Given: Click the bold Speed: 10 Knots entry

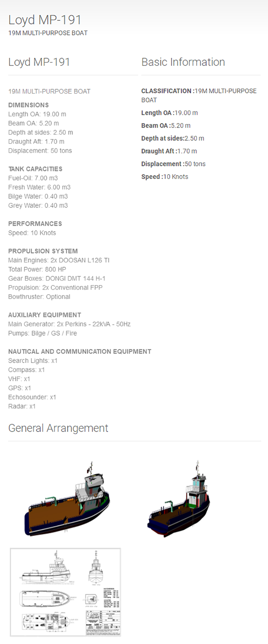Looking at the screenshot, I should tap(165, 177).
